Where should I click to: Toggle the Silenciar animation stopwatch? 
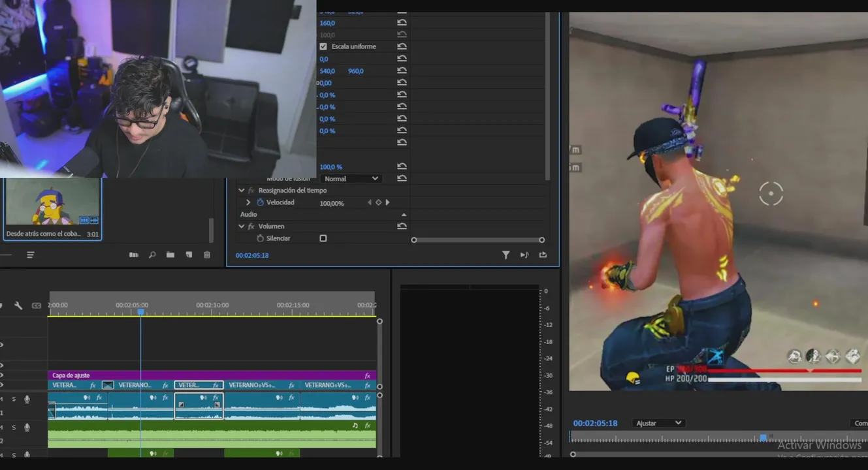coord(260,238)
